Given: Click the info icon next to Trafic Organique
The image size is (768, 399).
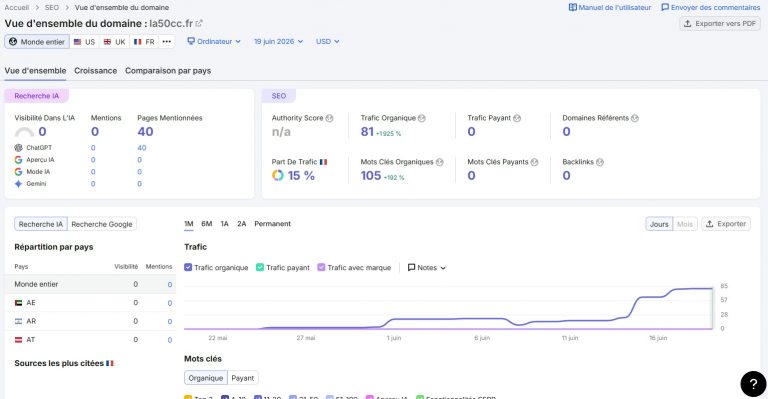Looking at the screenshot, I should click(422, 118).
